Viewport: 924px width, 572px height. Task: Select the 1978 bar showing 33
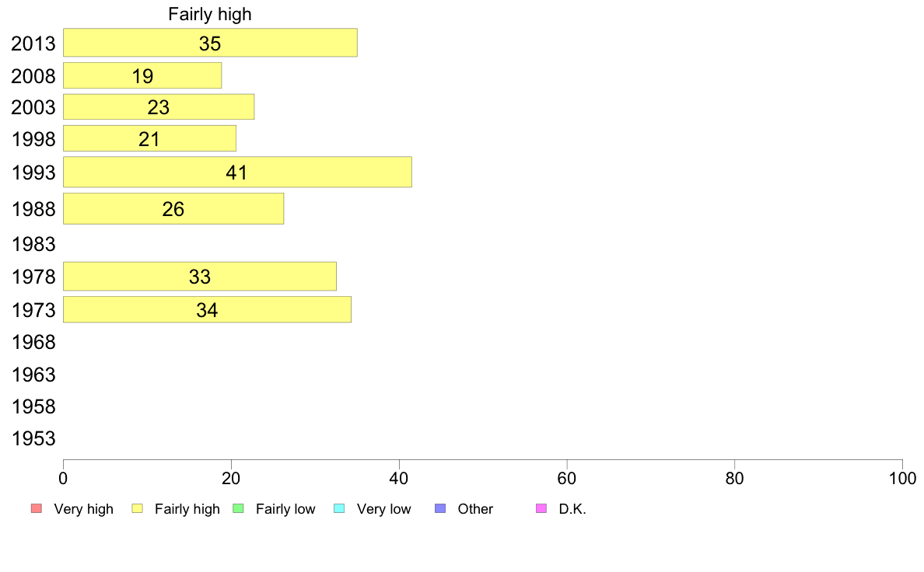[200, 276]
